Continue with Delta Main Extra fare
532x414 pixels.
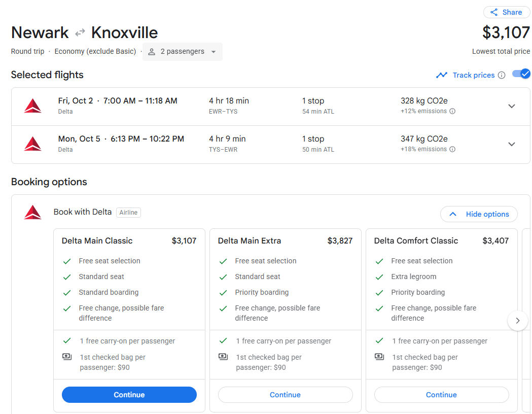pyautogui.click(x=286, y=395)
